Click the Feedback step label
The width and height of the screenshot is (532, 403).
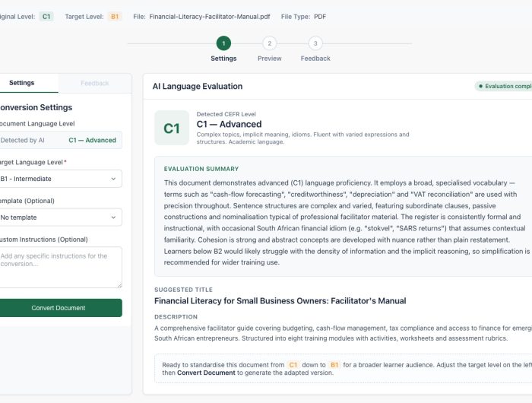315,59
